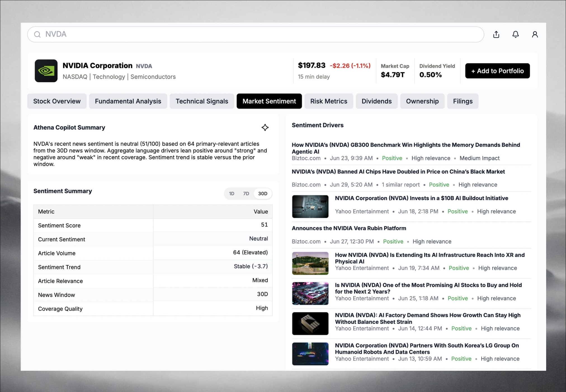Click the 'NASDAQ | Technology | Semiconductors' line
Screen dimensions: 566x392
pos(119,77)
